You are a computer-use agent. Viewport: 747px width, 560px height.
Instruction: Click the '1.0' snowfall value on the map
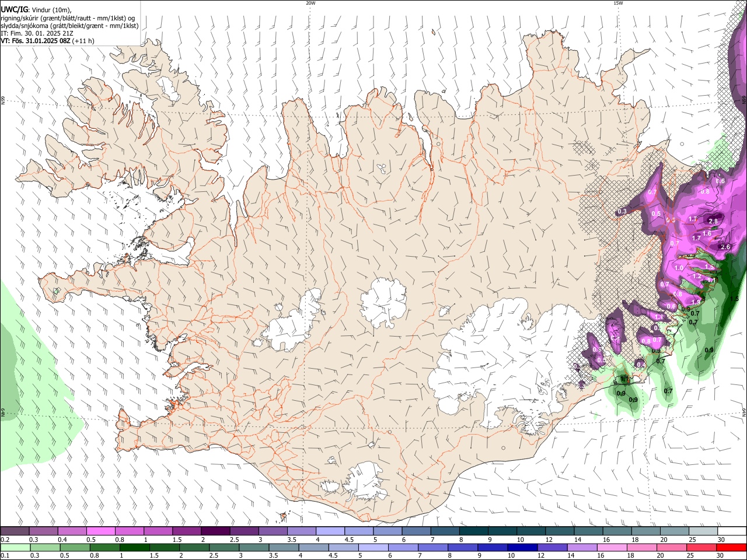pyautogui.click(x=679, y=268)
